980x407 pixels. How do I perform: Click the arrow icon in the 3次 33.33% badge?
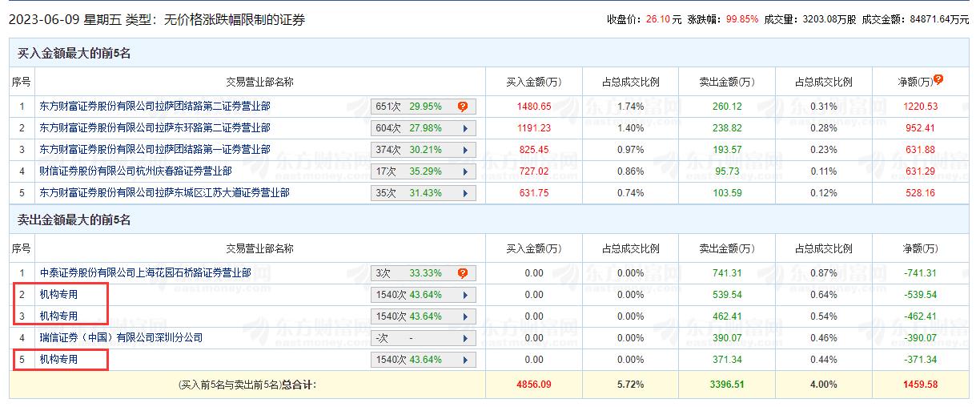(x=464, y=273)
